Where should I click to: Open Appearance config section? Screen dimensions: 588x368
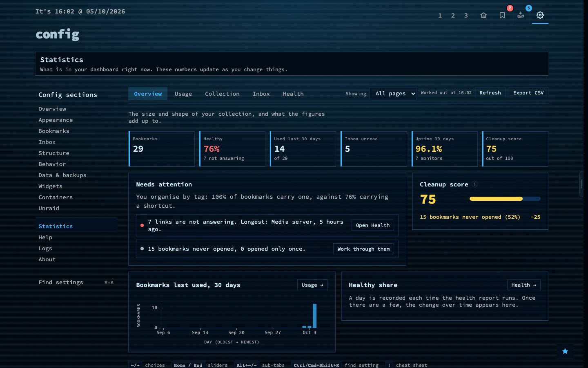[x=76, y=120]
